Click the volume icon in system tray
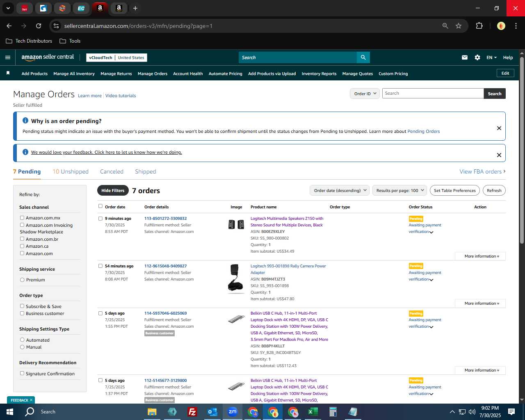Image resolution: width=525 pixels, height=420 pixels. pos(472,412)
